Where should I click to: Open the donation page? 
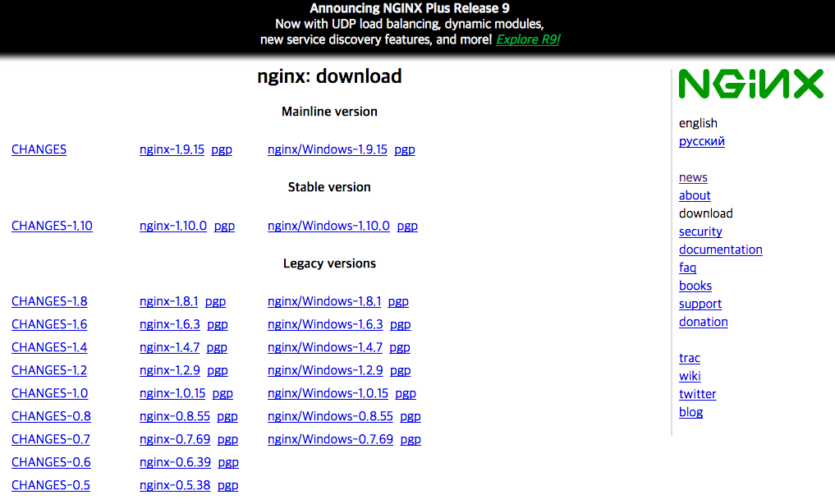pyautogui.click(x=704, y=322)
